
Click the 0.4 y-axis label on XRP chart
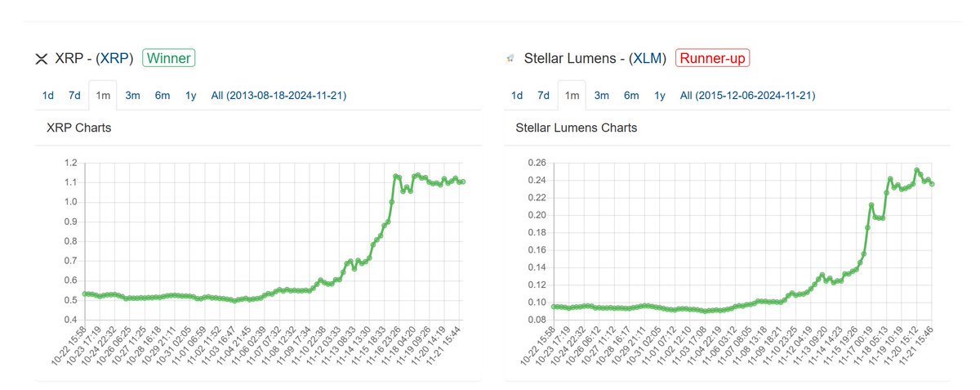click(69, 320)
